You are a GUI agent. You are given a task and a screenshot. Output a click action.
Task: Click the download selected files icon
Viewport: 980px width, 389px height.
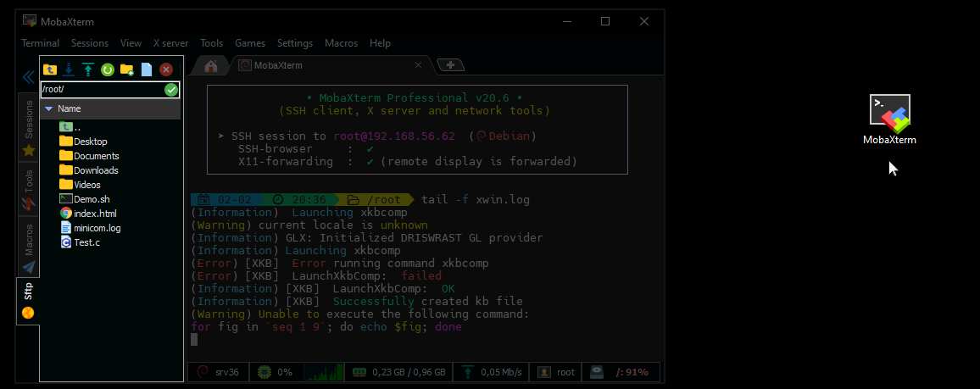point(70,69)
